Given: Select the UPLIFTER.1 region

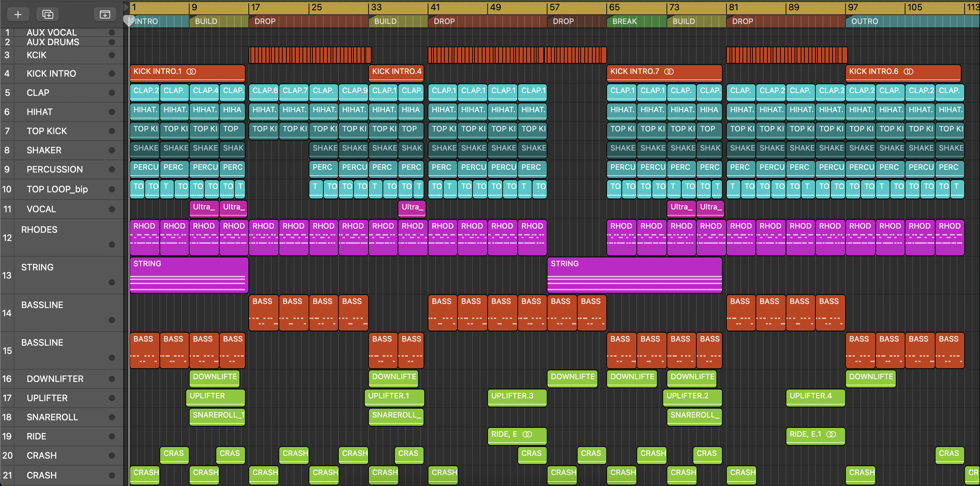Looking at the screenshot, I should 394,398.
